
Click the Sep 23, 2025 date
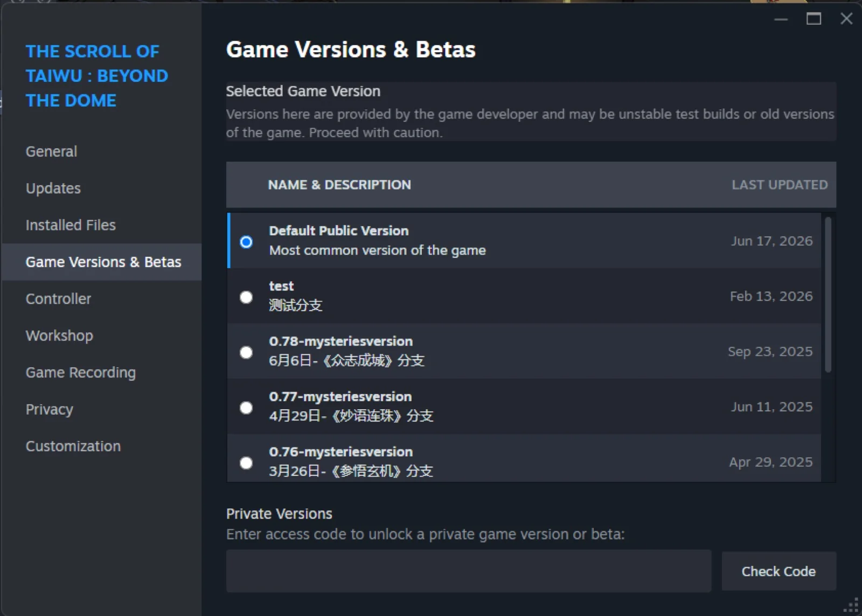770,352
